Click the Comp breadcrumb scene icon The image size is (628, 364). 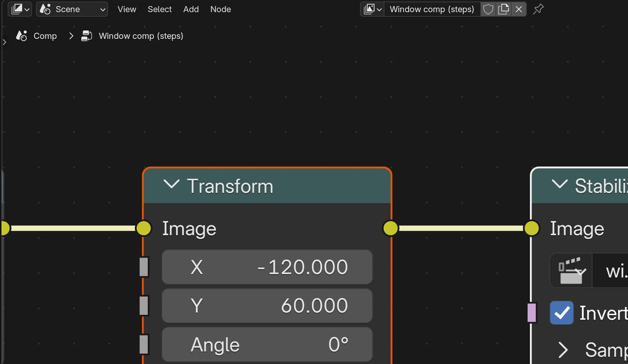pyautogui.click(x=21, y=36)
